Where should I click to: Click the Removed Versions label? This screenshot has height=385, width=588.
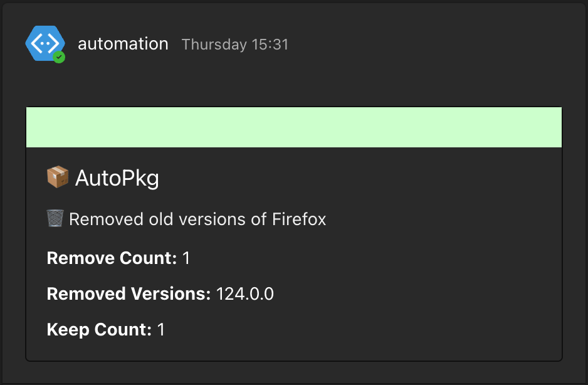tap(129, 294)
